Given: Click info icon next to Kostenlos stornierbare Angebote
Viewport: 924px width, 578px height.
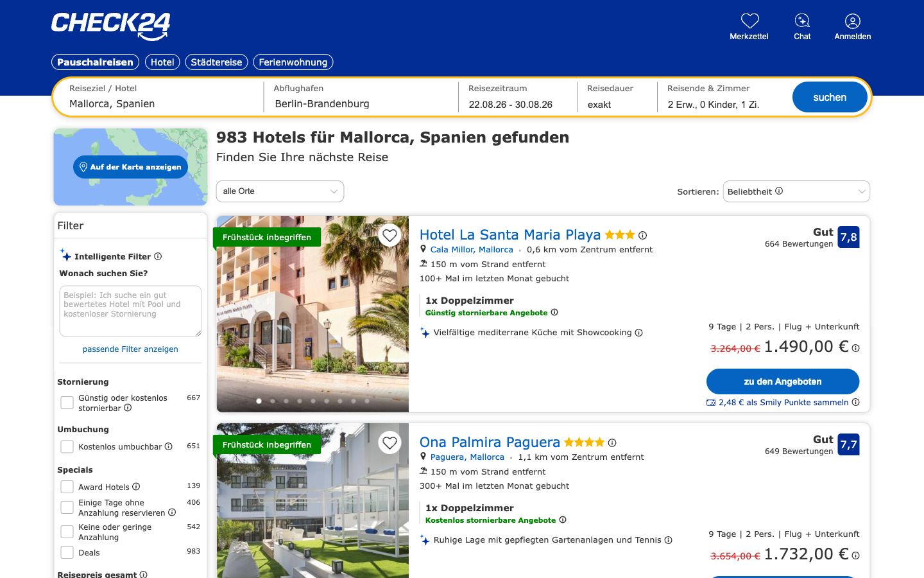Looking at the screenshot, I should pos(563,520).
